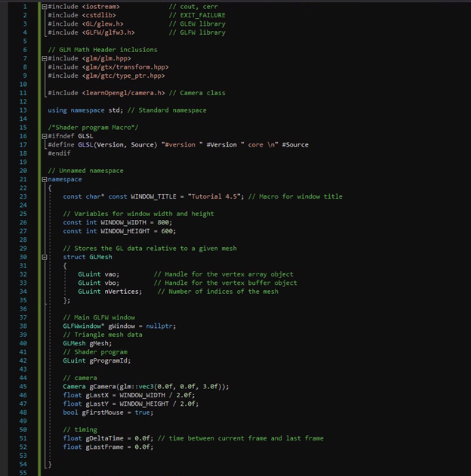This screenshot has width=471, height=476.
Task: Click the <glm/gtx/transform.hpp> include text
Action: (125, 67)
